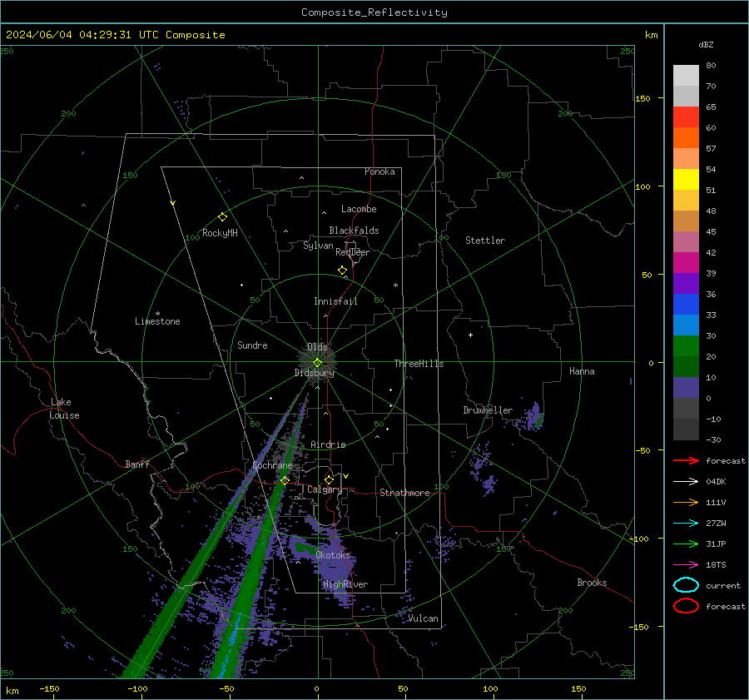Select the cyan 27ZW arrow symbol
Screen dimensions: 749x700
[x=686, y=524]
